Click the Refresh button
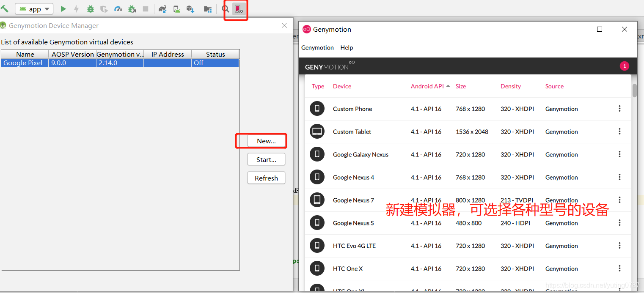 pyautogui.click(x=266, y=178)
